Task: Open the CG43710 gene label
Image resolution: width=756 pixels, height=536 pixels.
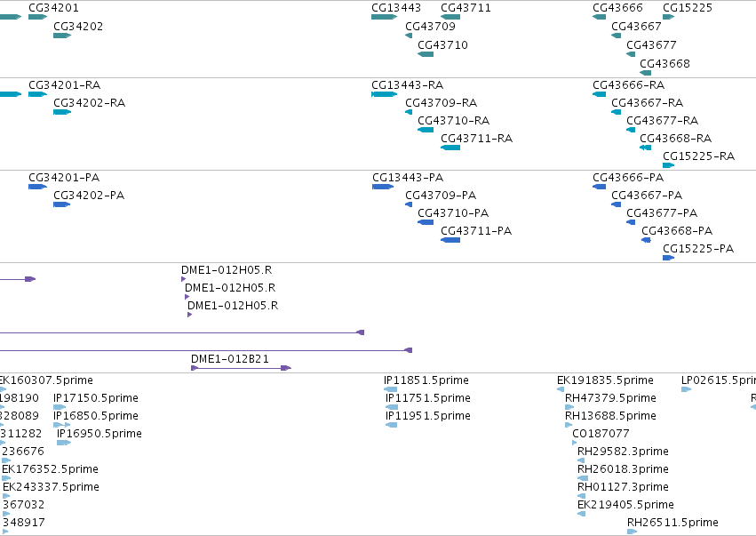Action: pyautogui.click(x=442, y=45)
